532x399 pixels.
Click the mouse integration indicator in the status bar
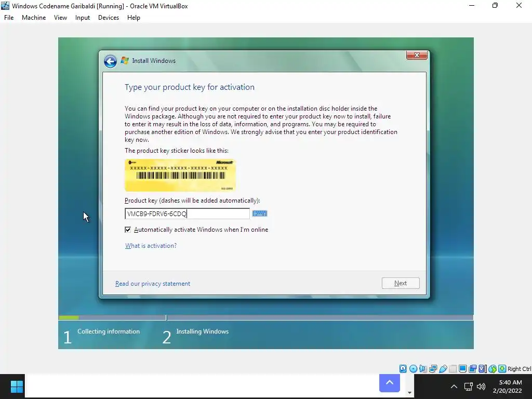pos(493,368)
